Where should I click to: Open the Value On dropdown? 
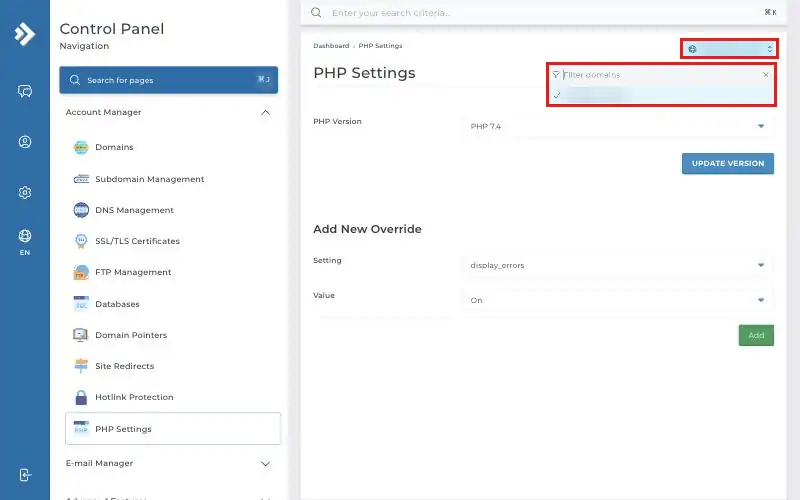pos(618,300)
